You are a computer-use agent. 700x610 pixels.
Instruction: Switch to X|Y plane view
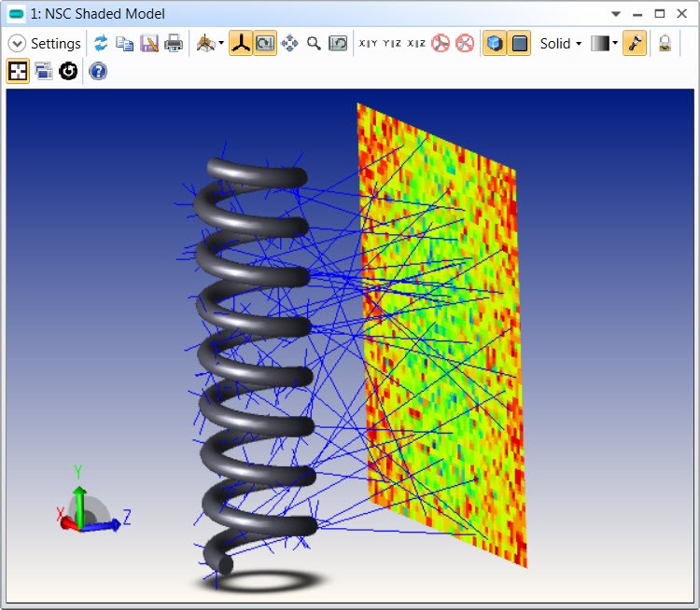coord(368,43)
